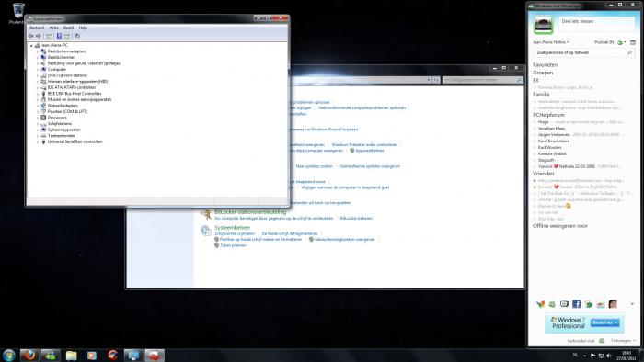The image size is (644, 362).
Task: Click the Facebook icon in Messenger
Action: [x=576, y=304]
